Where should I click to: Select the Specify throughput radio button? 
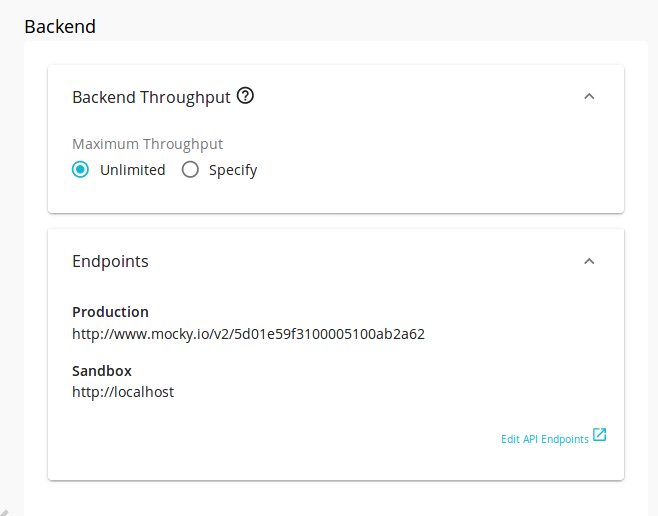(190, 170)
